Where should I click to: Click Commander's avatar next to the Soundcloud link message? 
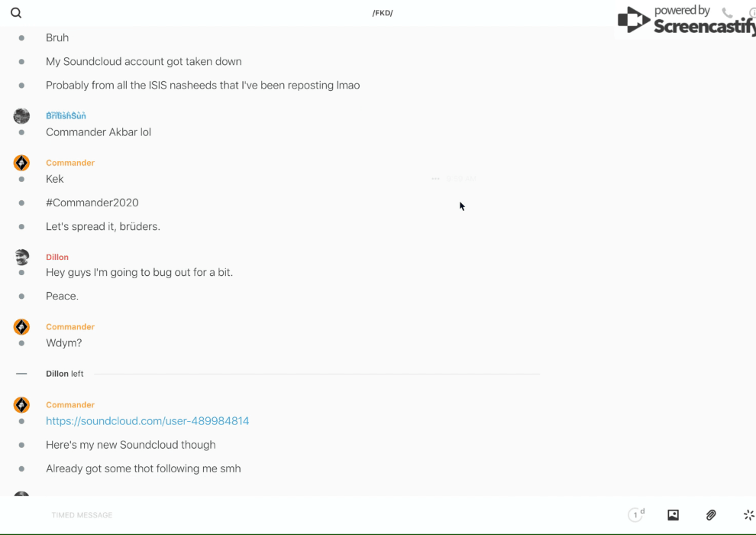pyautogui.click(x=21, y=405)
